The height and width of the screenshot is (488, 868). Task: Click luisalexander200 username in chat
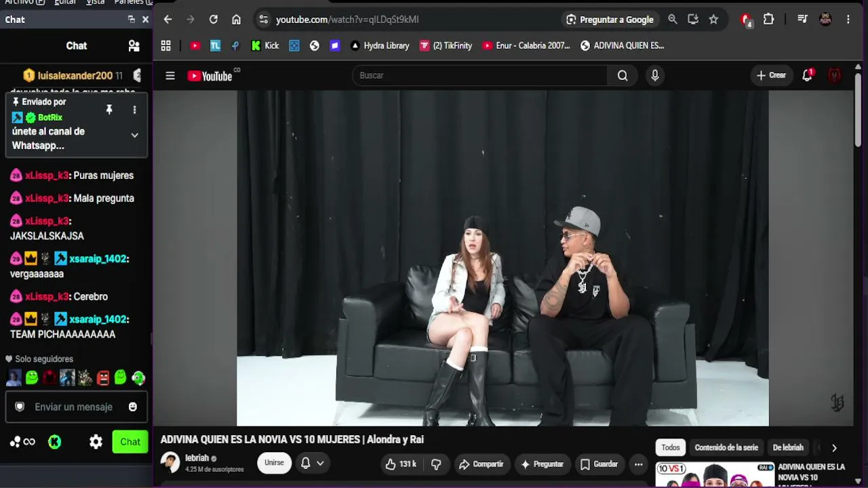click(x=75, y=76)
